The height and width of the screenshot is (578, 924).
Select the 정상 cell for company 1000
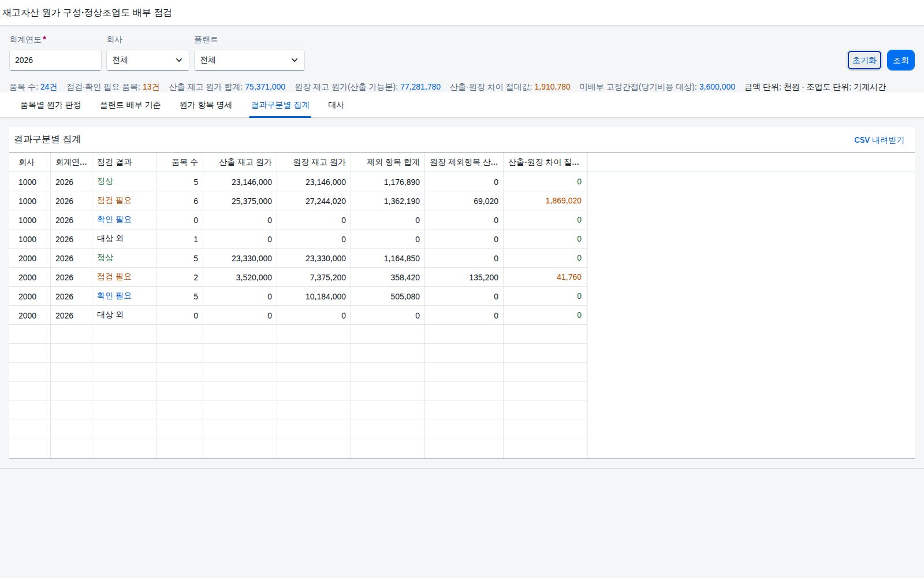(124, 181)
